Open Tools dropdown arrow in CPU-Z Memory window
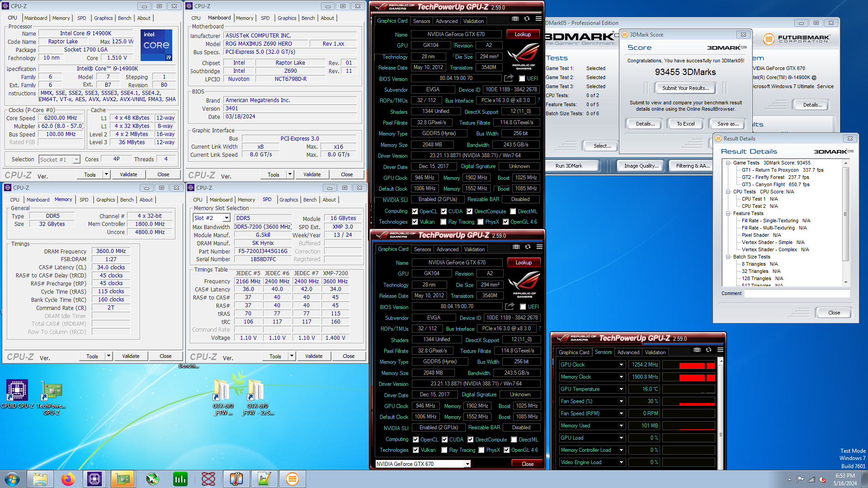 [108, 356]
